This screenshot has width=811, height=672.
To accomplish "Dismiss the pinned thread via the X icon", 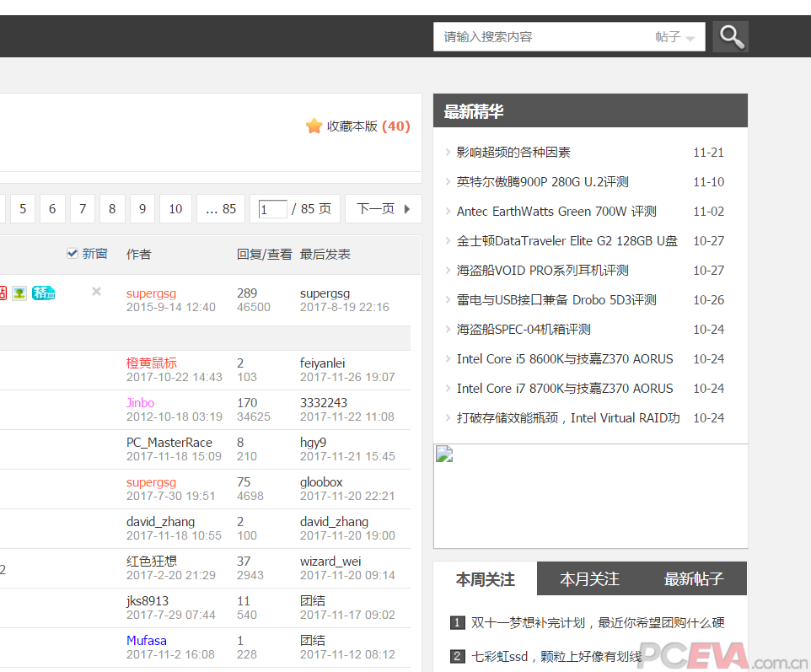I will click(95, 292).
